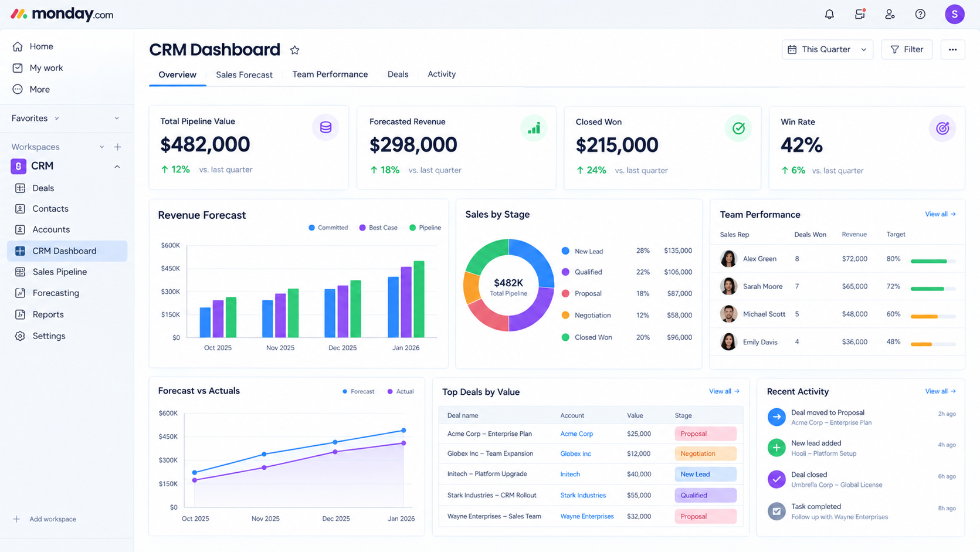Screen dimensions: 980x552
Task: Toggle the Committed legend series
Action: [x=328, y=228]
